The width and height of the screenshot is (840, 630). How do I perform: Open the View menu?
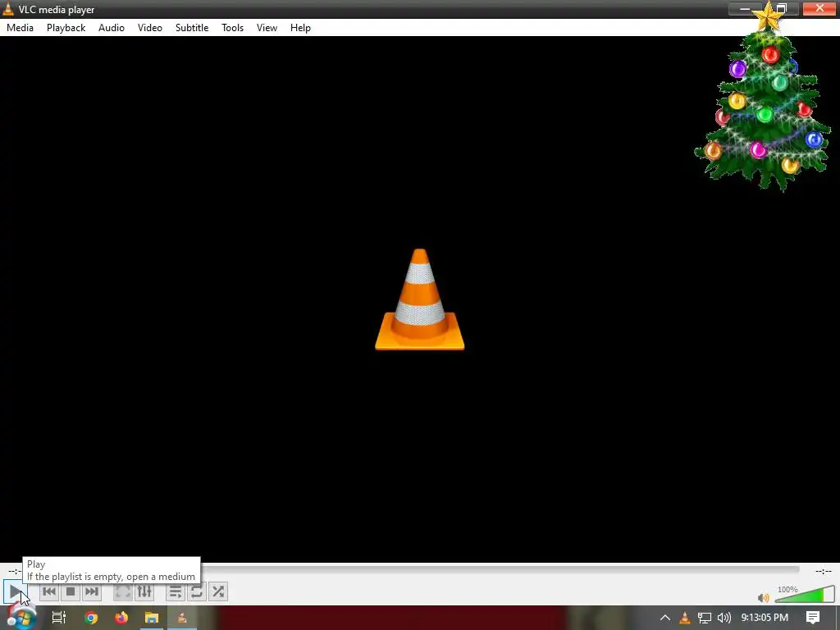click(x=267, y=28)
